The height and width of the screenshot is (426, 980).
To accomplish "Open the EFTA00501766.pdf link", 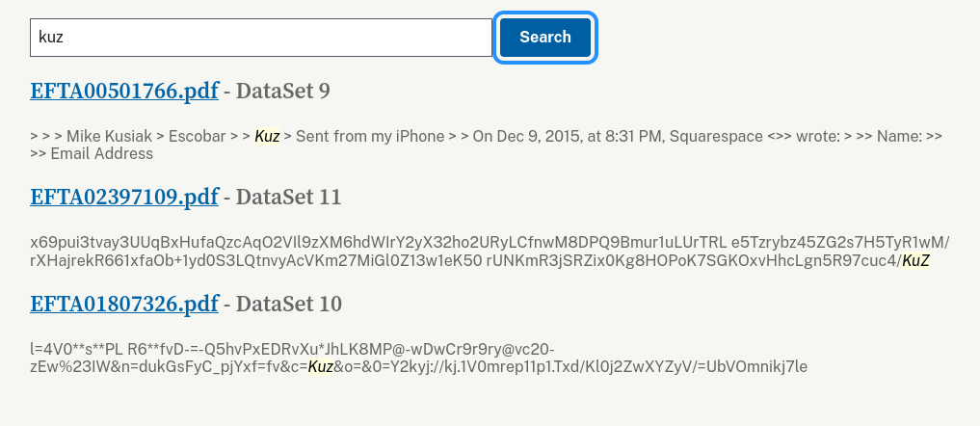I will 124,92.
